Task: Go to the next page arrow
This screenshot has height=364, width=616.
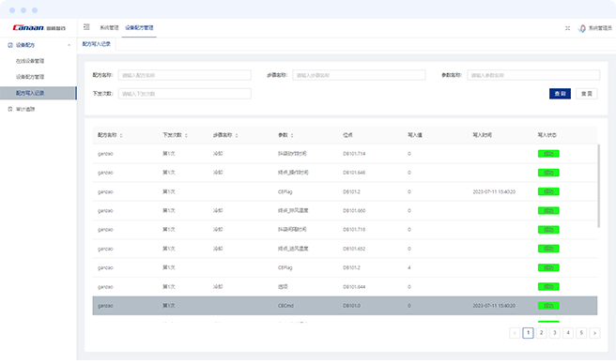Action: (594, 333)
